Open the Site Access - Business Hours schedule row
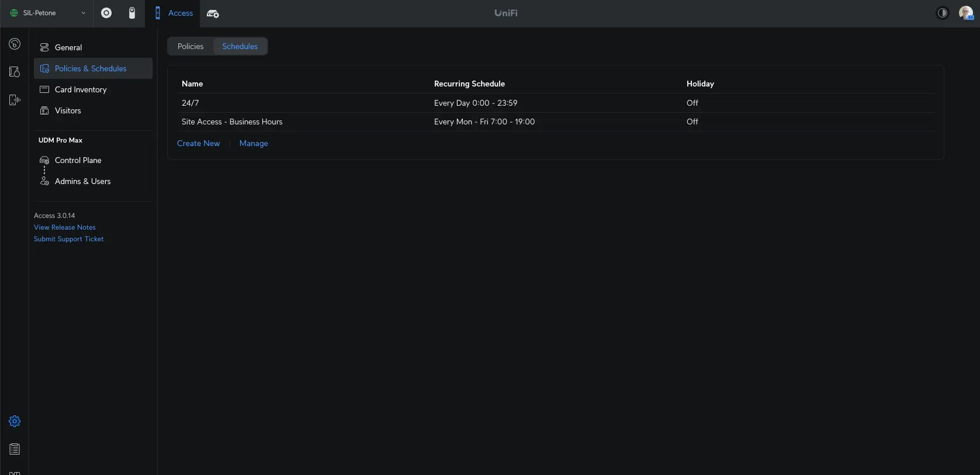This screenshot has width=980, height=475. coord(232,122)
